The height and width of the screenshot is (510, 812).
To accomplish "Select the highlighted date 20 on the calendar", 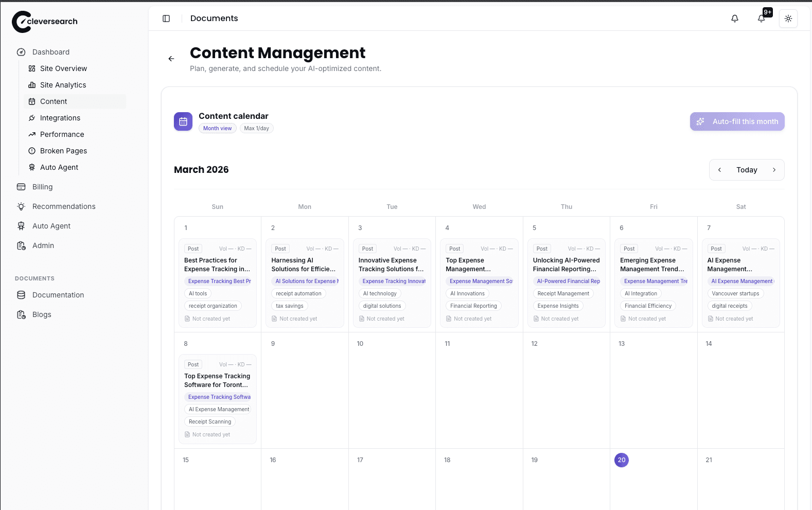I will tap(622, 460).
